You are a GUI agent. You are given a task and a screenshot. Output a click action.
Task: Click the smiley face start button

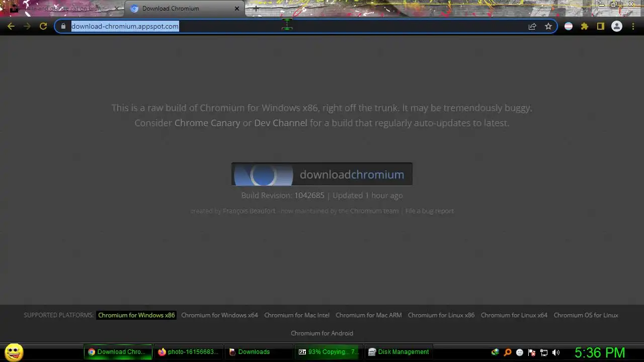[14, 352]
